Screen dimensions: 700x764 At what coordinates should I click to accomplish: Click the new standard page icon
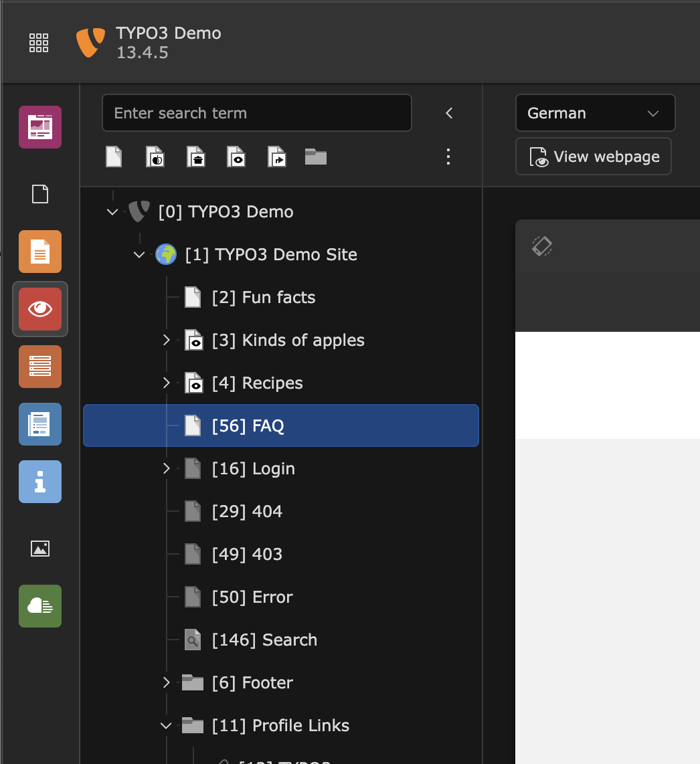click(x=114, y=157)
